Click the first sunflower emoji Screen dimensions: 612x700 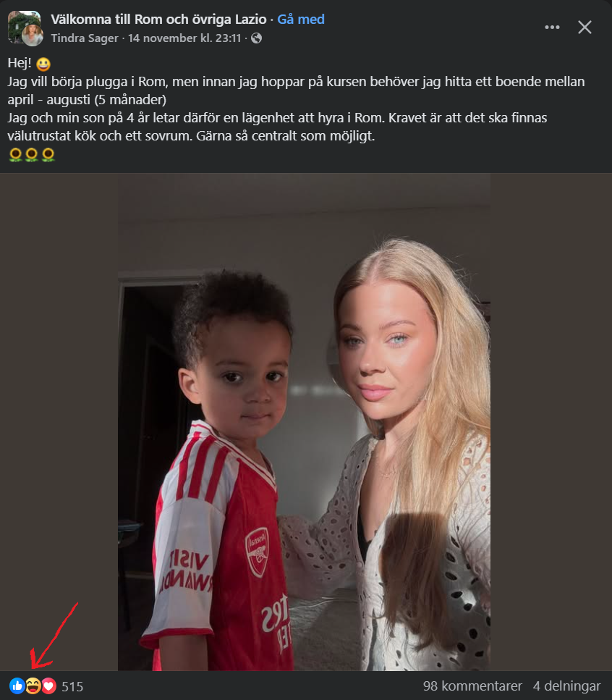tap(16, 155)
